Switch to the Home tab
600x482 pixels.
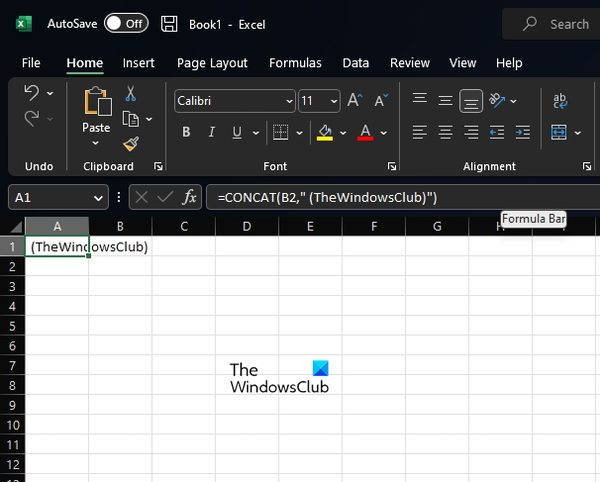85,63
